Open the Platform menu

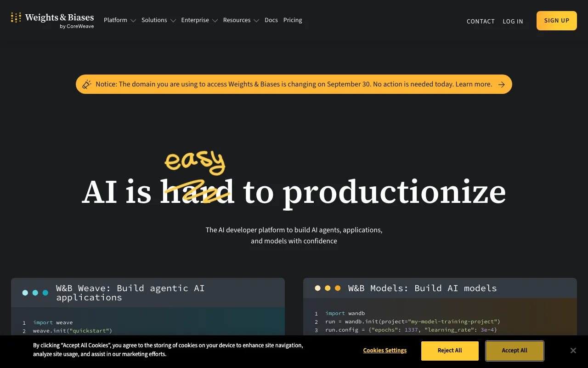[116, 20]
